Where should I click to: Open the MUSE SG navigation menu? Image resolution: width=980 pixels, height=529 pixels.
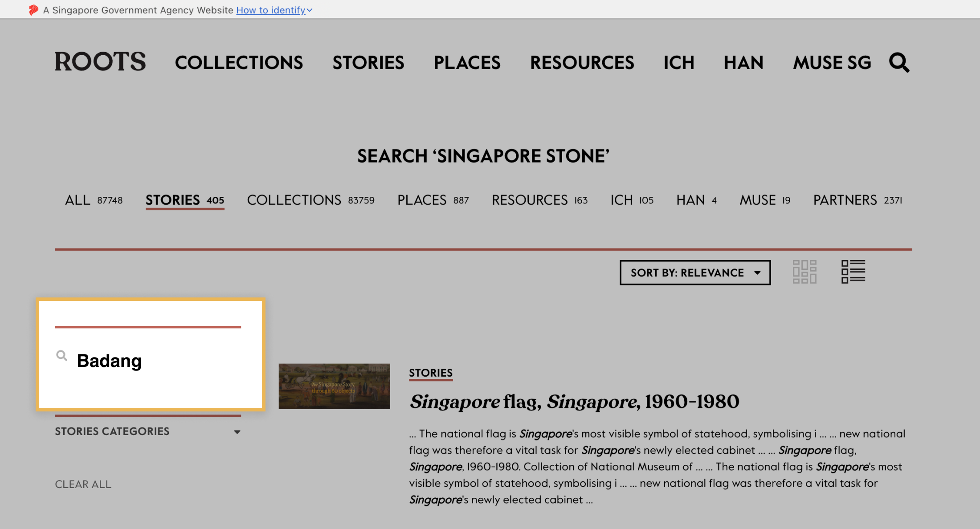click(x=832, y=62)
